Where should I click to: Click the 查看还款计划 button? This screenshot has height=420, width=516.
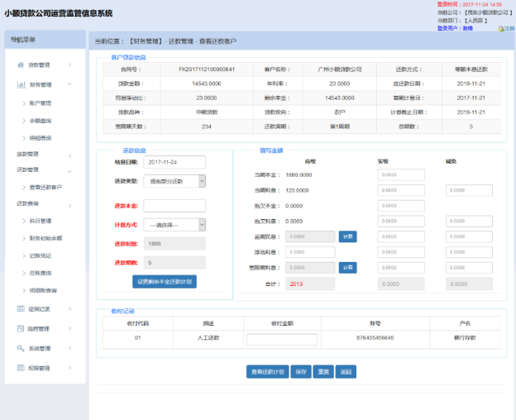268,372
